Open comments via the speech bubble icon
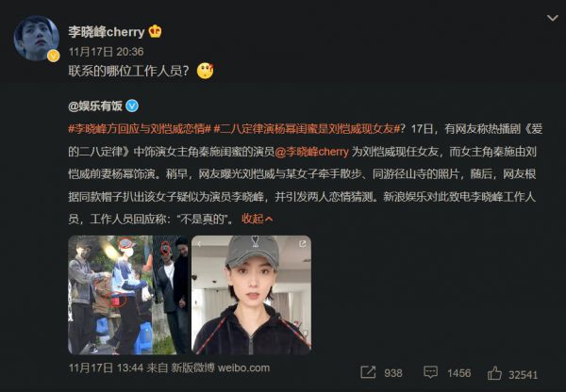This screenshot has width=566, height=392. click(430, 372)
